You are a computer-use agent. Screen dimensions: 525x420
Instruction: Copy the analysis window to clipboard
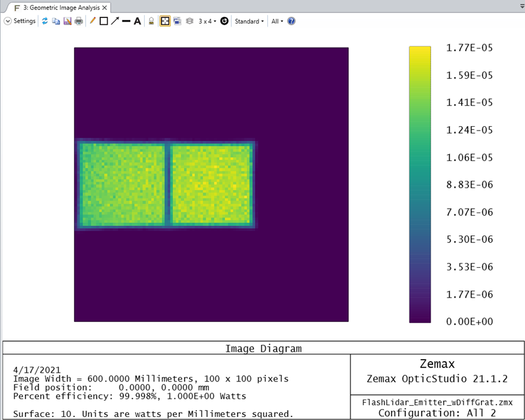pyautogui.click(x=56, y=21)
